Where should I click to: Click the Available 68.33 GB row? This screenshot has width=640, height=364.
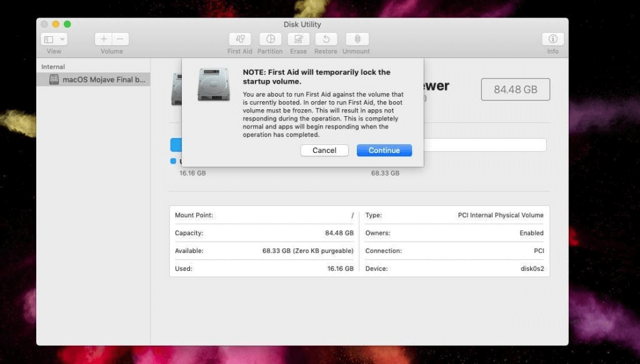pos(264,251)
